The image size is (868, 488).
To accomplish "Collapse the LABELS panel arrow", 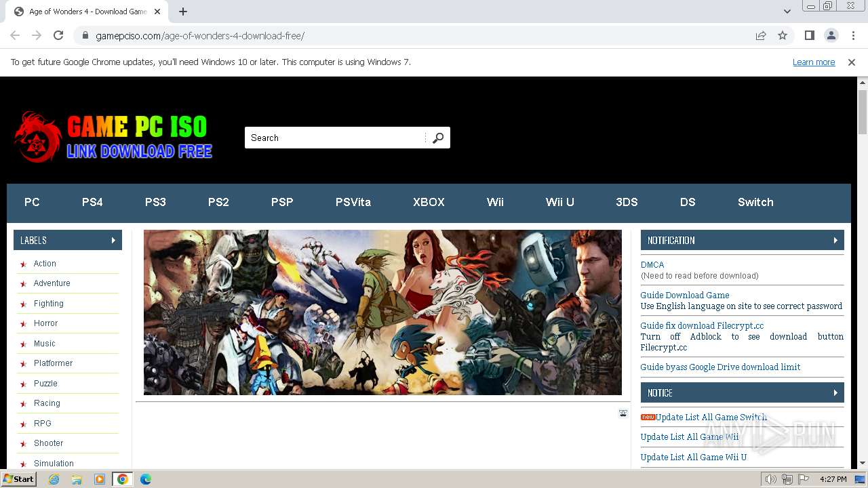I will pos(113,240).
